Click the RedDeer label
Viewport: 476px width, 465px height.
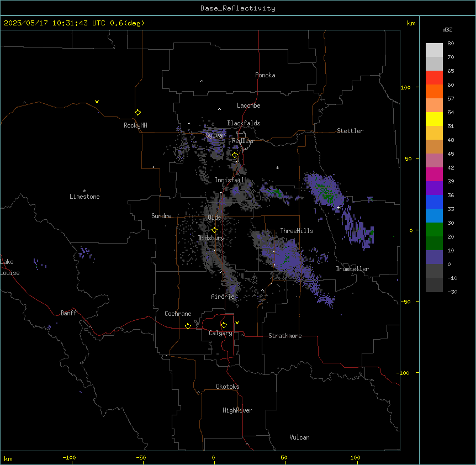(x=243, y=141)
